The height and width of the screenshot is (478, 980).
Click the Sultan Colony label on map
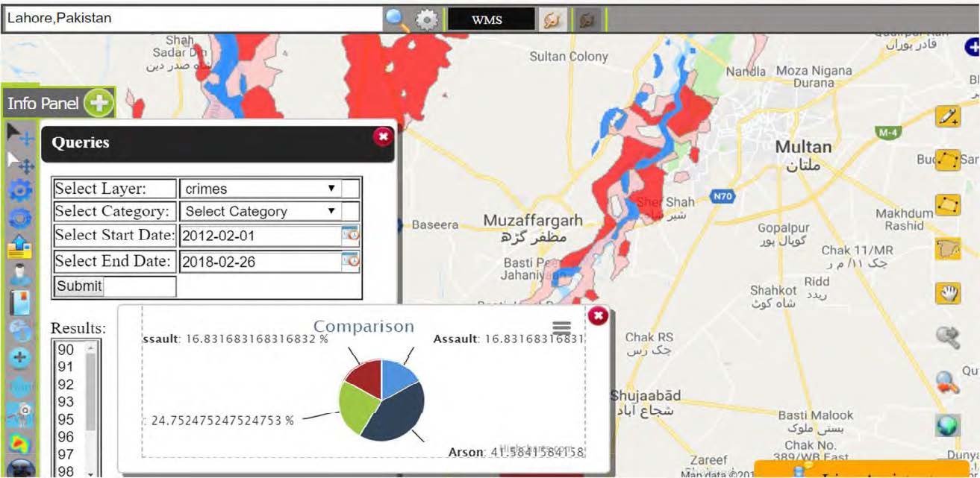[x=569, y=57]
